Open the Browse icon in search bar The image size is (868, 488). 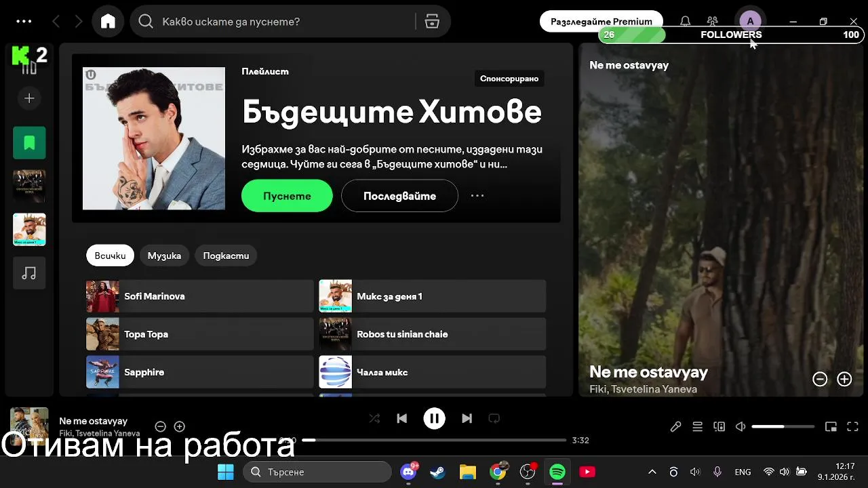coord(432,22)
